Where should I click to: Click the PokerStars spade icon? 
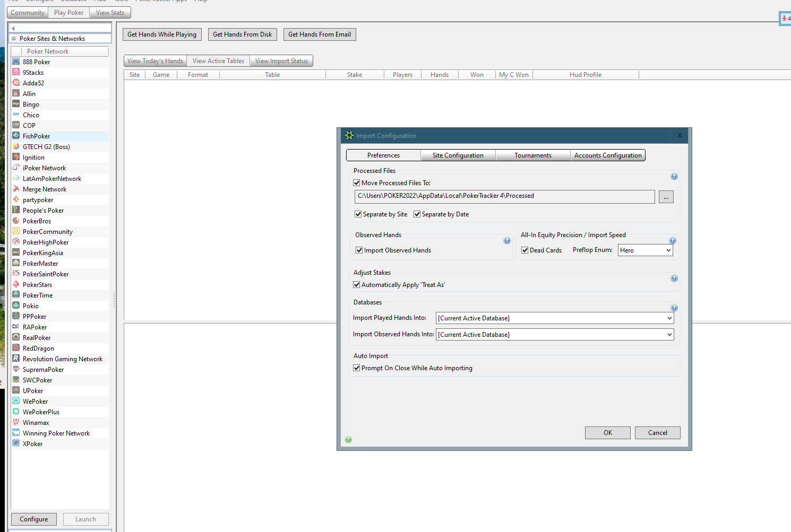[16, 284]
